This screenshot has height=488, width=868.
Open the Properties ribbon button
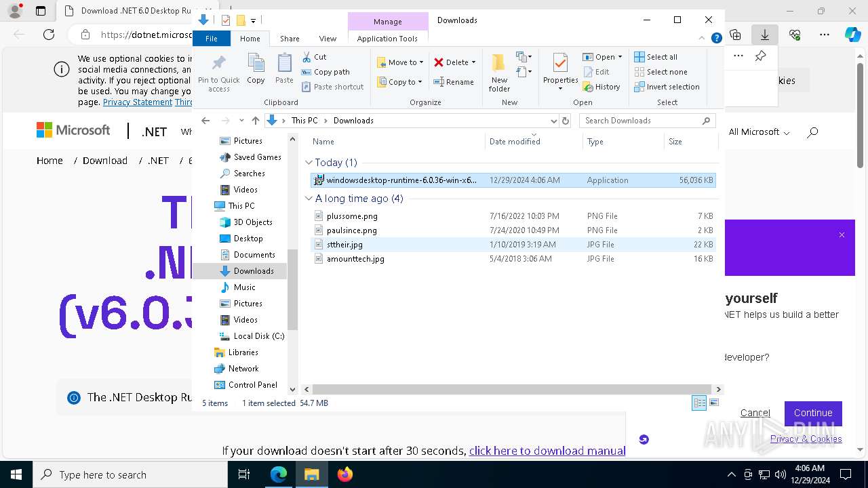coord(560,73)
